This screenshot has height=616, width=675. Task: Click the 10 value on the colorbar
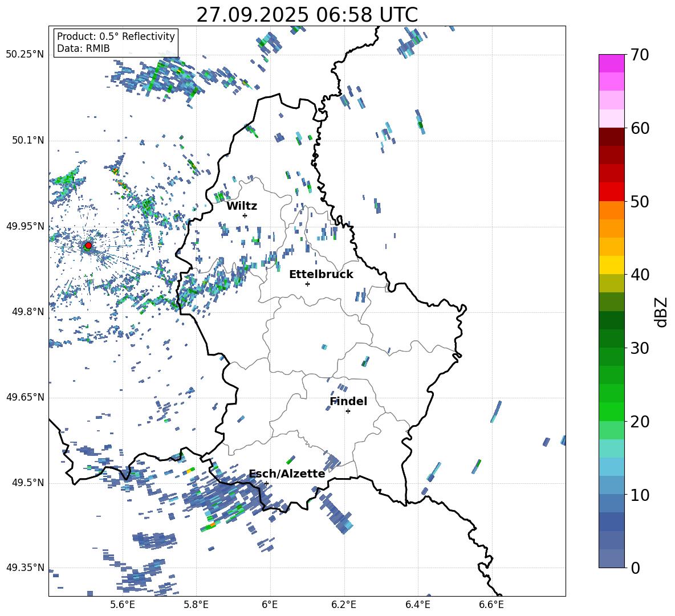pyautogui.click(x=640, y=495)
